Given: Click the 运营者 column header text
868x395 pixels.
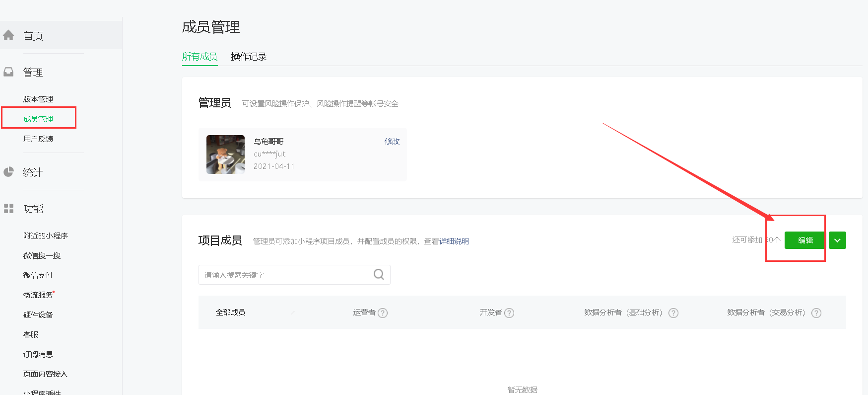Looking at the screenshot, I should tap(364, 312).
